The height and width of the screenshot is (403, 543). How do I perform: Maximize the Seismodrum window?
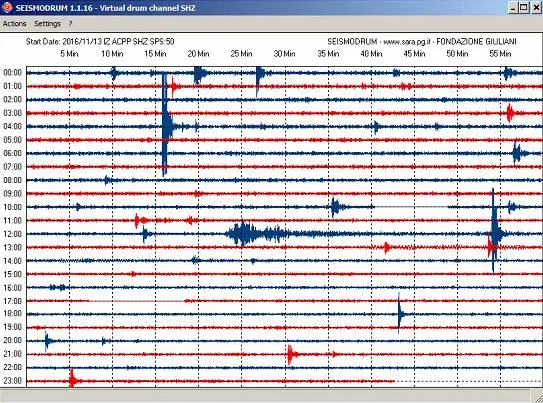click(524, 8)
